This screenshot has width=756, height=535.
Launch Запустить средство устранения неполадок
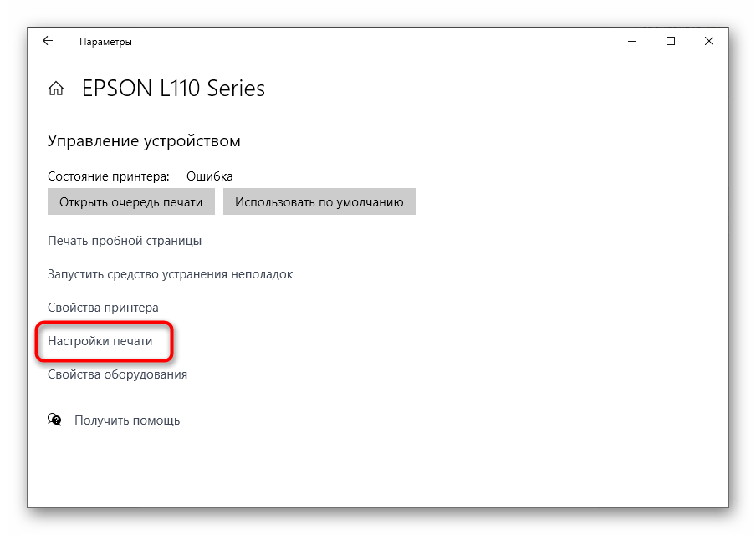tap(171, 274)
